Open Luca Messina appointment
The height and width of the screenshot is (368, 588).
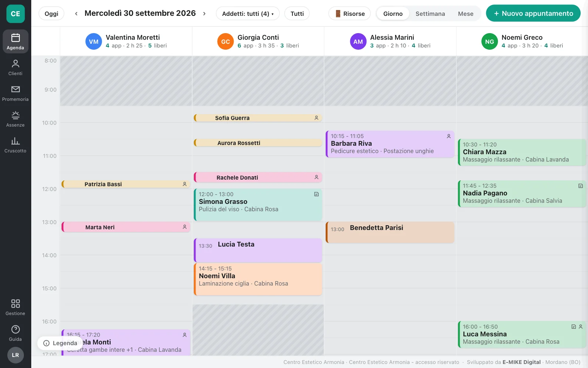click(x=522, y=334)
